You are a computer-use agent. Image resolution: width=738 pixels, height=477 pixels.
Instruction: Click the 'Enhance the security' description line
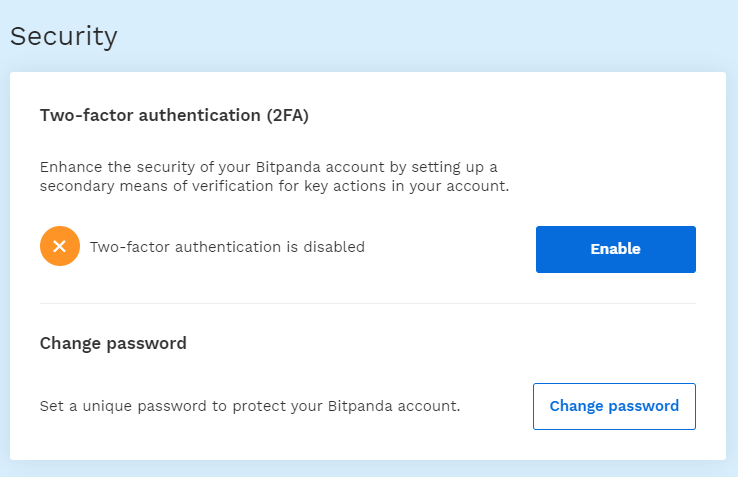click(268, 167)
